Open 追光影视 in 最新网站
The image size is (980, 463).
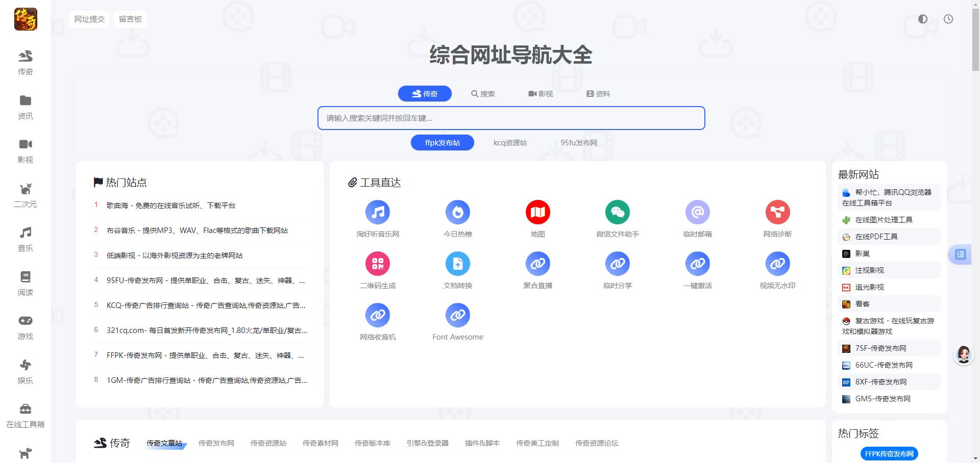point(889,287)
